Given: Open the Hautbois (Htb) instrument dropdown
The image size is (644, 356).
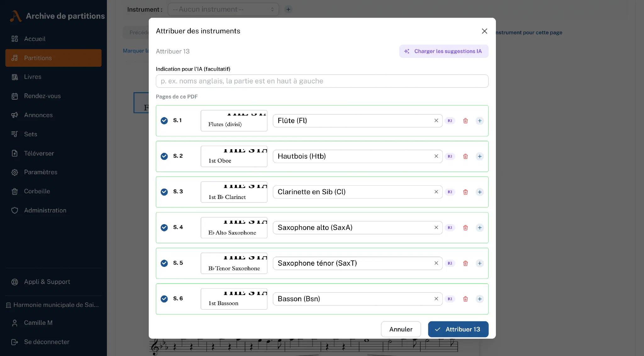Looking at the screenshot, I should click(x=352, y=156).
